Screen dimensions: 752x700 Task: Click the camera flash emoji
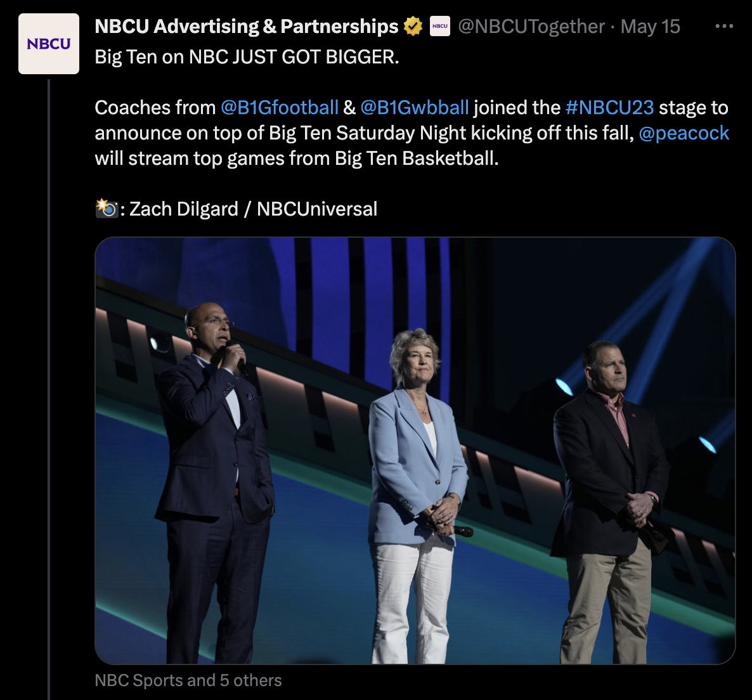(x=106, y=209)
